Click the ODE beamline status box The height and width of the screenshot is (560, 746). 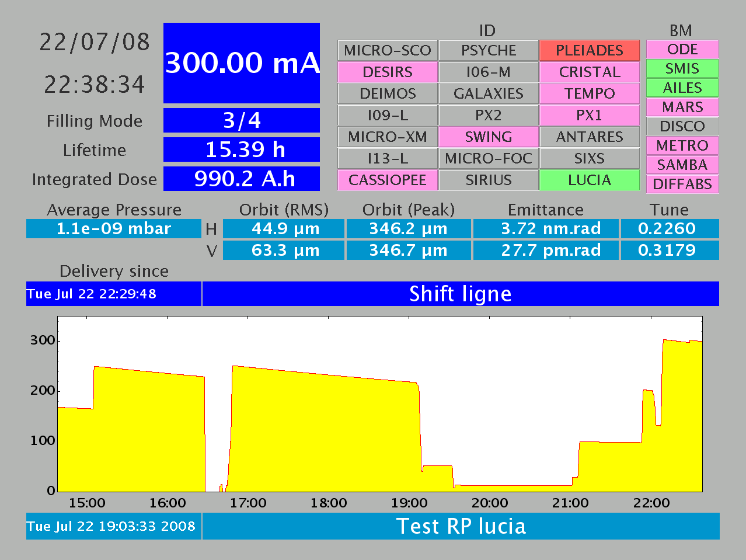pos(682,49)
